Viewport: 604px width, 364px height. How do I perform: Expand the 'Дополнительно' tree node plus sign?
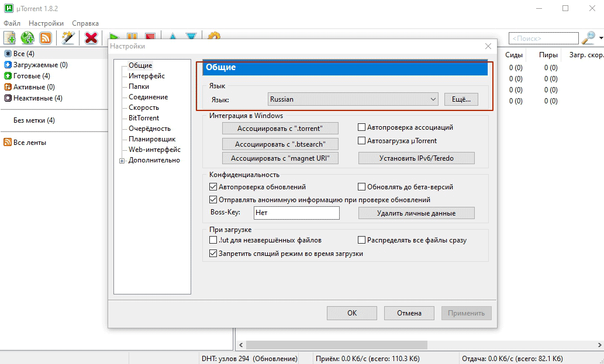(122, 161)
